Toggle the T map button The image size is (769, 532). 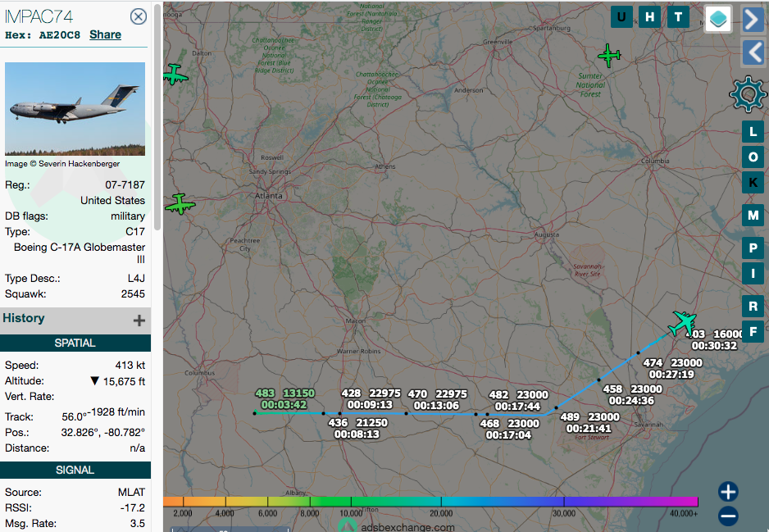click(x=678, y=17)
